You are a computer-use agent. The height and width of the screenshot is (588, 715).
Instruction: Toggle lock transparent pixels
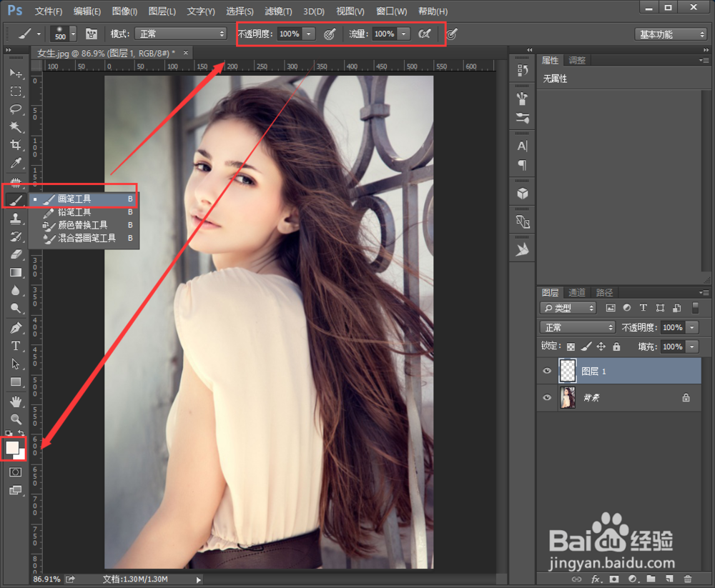point(571,347)
